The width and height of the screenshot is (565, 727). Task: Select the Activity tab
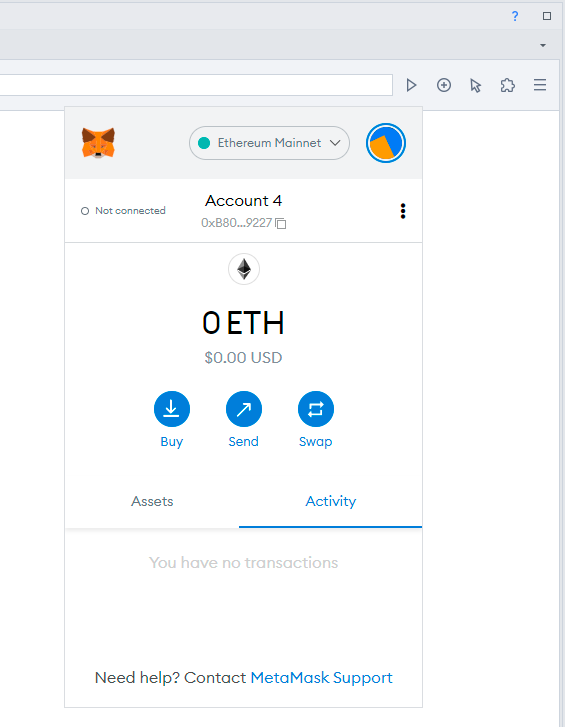tap(330, 501)
